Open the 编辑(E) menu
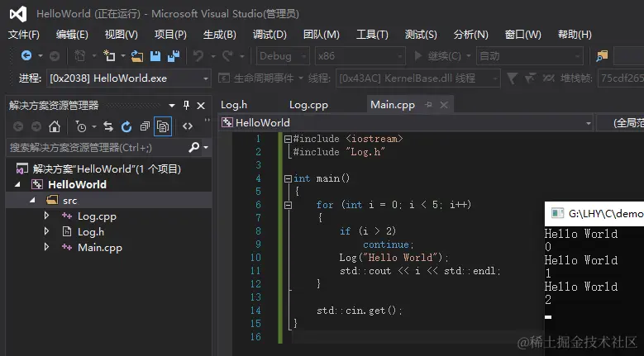This screenshot has height=356, width=644. (72, 35)
